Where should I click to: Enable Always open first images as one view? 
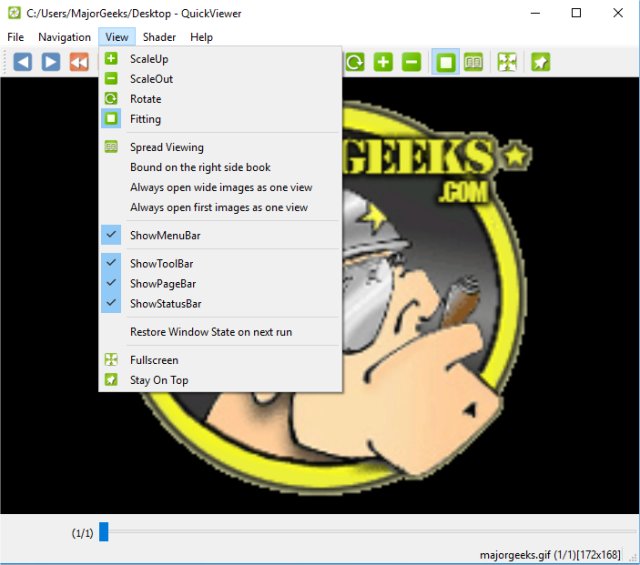220,207
